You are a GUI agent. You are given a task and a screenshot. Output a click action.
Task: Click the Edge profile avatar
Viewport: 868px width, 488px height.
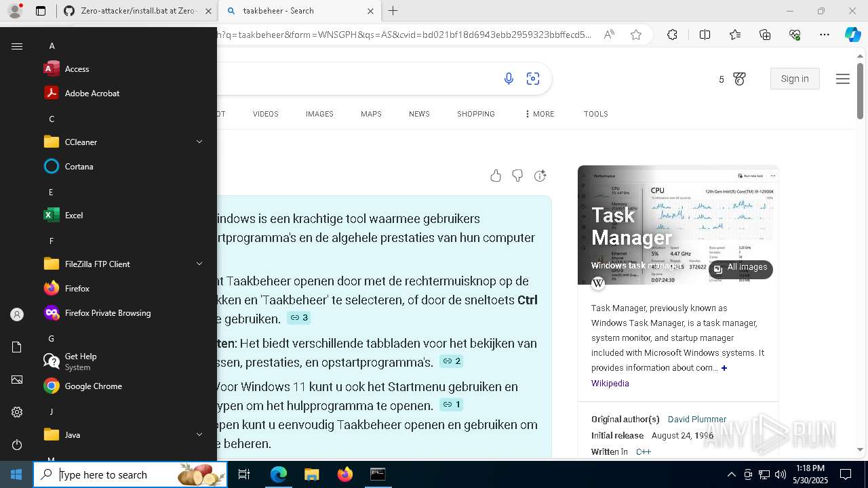(14, 11)
